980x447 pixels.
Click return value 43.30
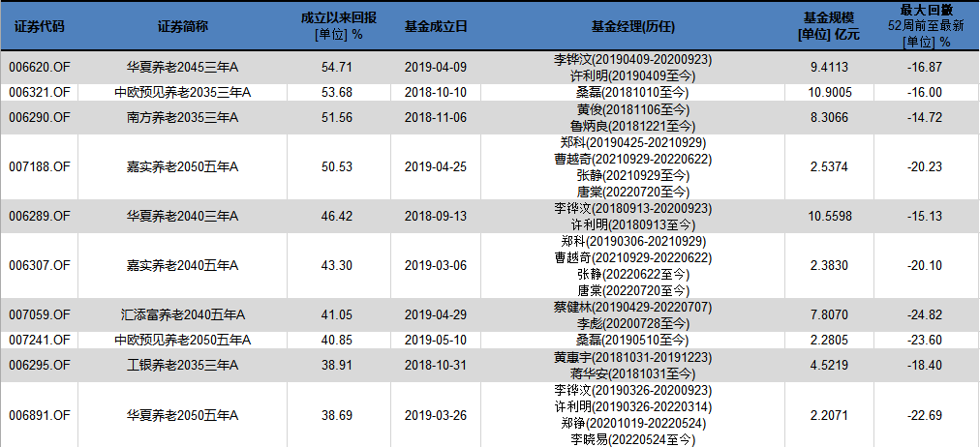click(339, 265)
